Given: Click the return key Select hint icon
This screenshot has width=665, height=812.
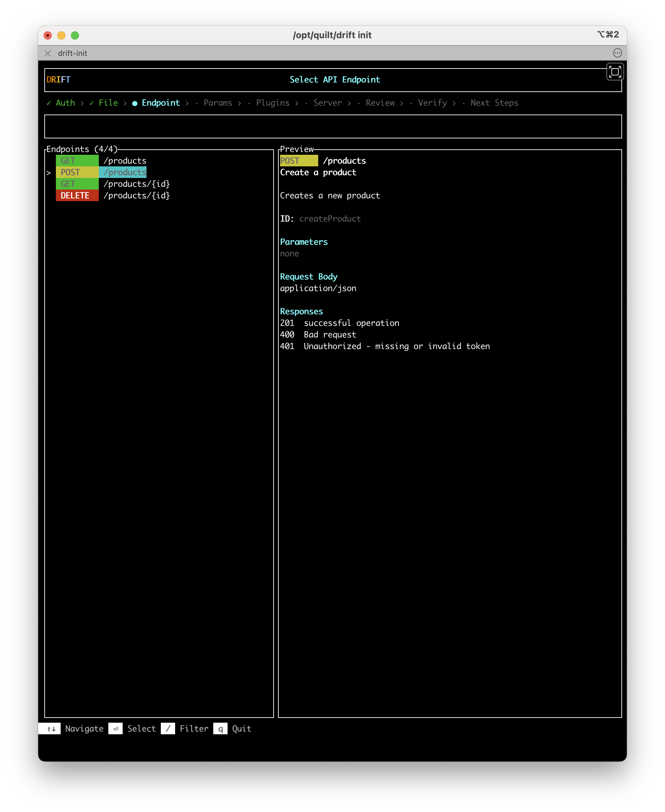Looking at the screenshot, I should [116, 728].
